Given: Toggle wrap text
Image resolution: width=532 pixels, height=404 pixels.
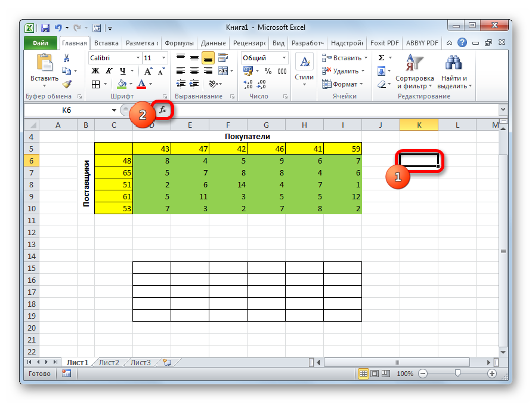Looking at the screenshot, I should [x=223, y=58].
